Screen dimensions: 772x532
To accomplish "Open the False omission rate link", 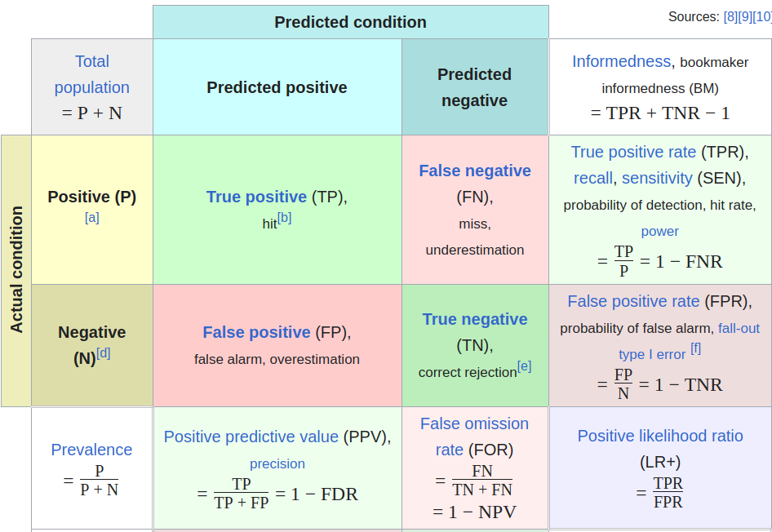I will pos(474,437).
